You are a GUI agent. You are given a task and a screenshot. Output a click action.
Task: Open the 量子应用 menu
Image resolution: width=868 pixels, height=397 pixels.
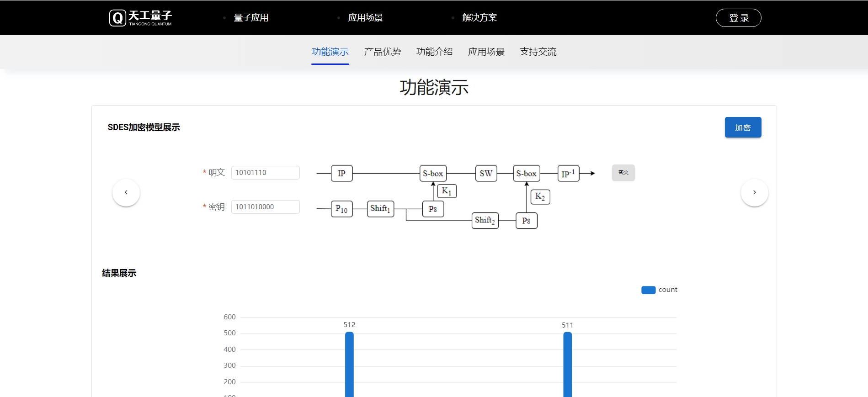point(251,18)
